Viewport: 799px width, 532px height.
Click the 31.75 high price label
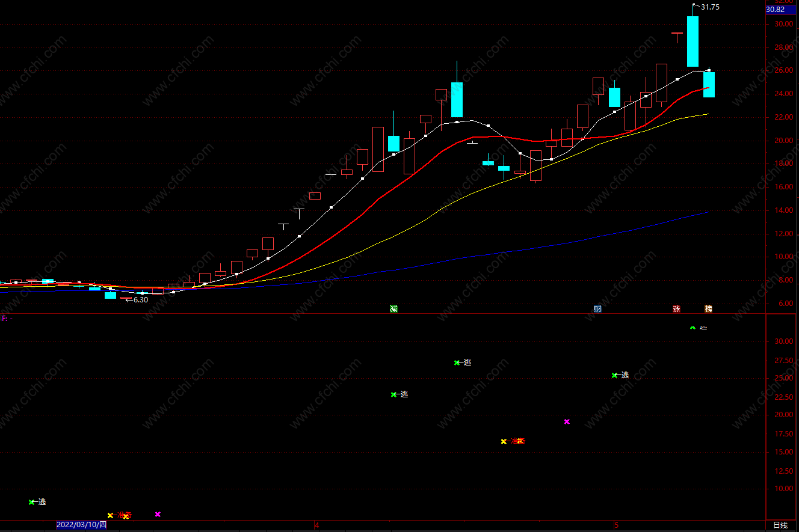(710, 7)
